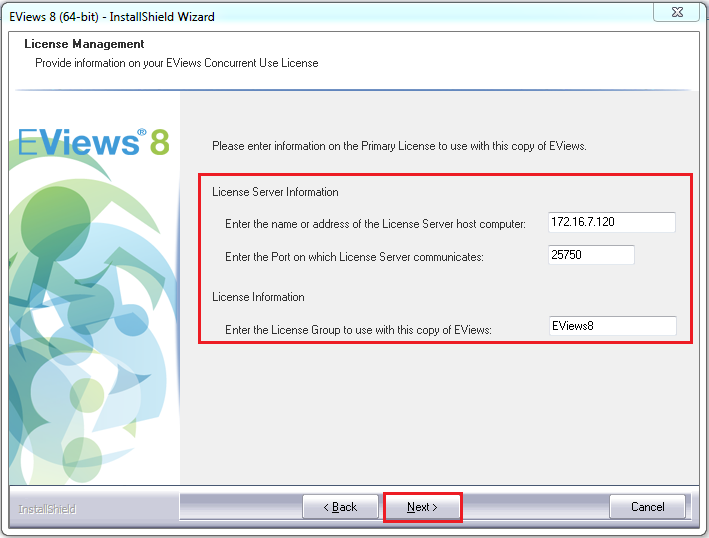Click 'Provide information on your EViews Concurrent Use License'
Viewport: 709px width, 538px height.
[x=177, y=63]
